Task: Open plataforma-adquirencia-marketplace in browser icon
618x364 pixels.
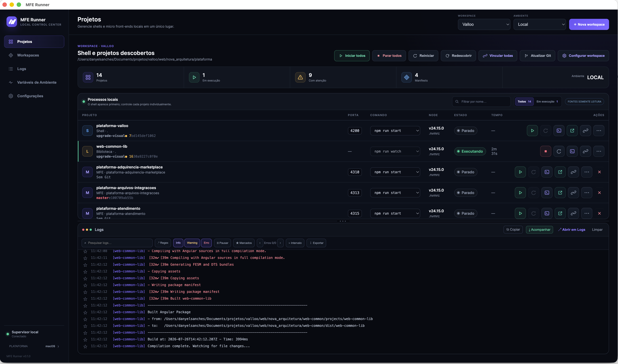Action: pos(560,172)
